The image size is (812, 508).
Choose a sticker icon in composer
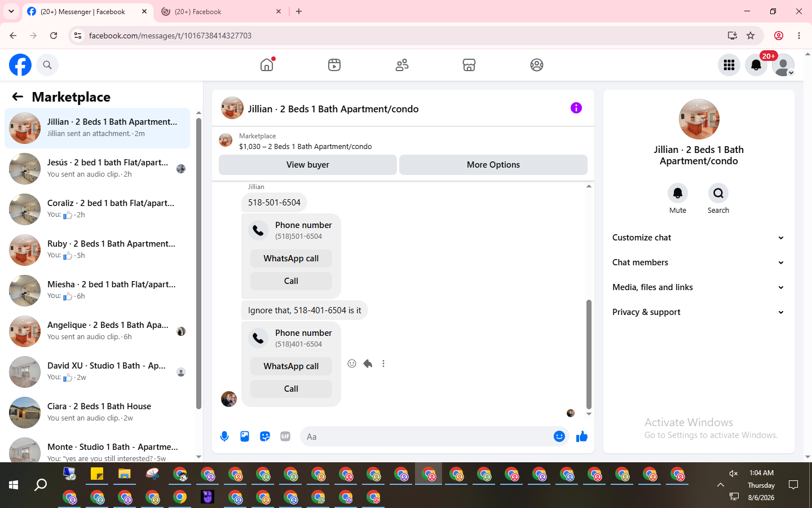265,436
